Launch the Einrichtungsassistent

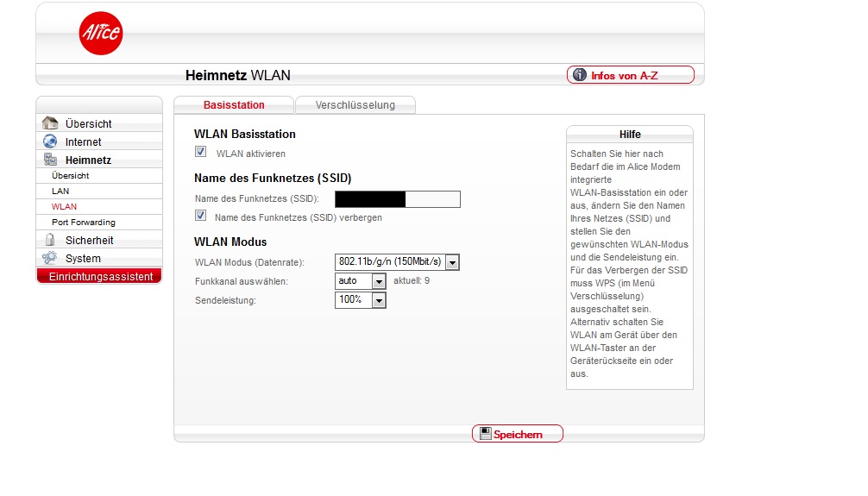[99, 277]
